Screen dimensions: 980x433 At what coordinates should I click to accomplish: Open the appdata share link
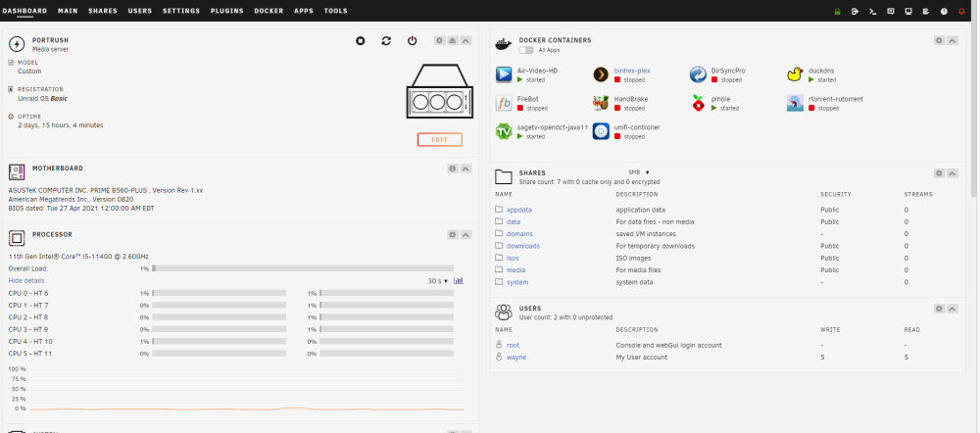(518, 210)
